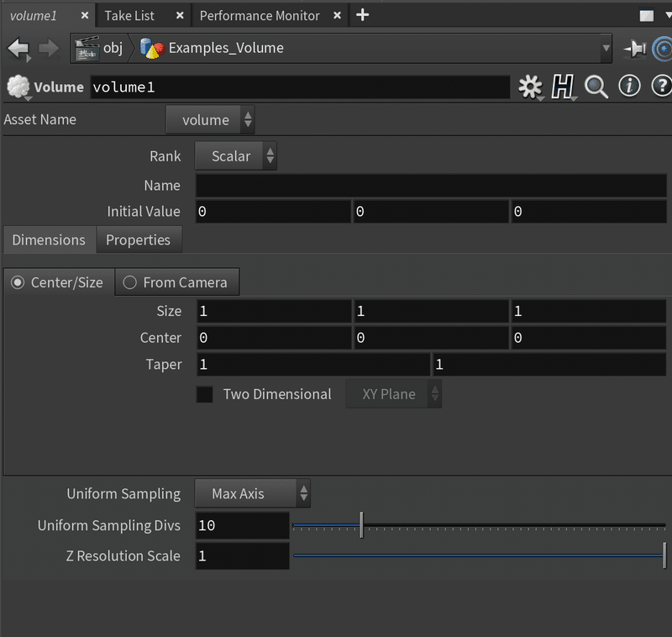
Task: Pin the pane with the pushpin icon
Action: (x=634, y=49)
